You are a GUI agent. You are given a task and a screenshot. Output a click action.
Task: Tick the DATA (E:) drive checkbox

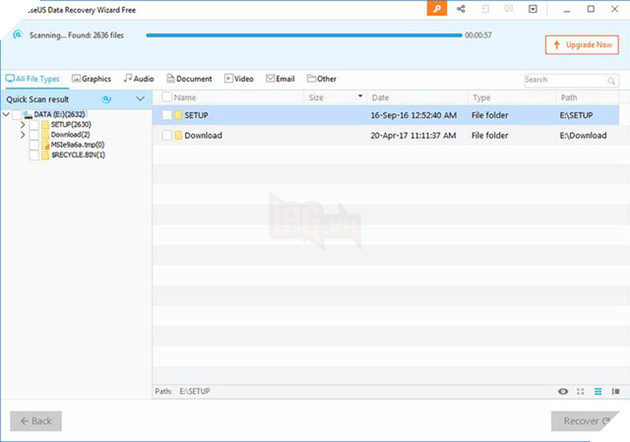16,115
